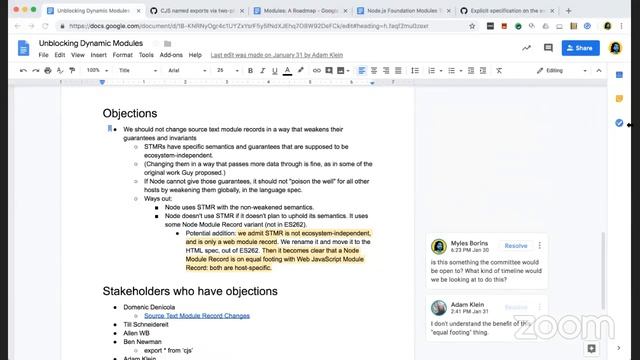This screenshot has width=640, height=360.
Task: Run spell check from toolbar icon
Action: (x=60, y=71)
